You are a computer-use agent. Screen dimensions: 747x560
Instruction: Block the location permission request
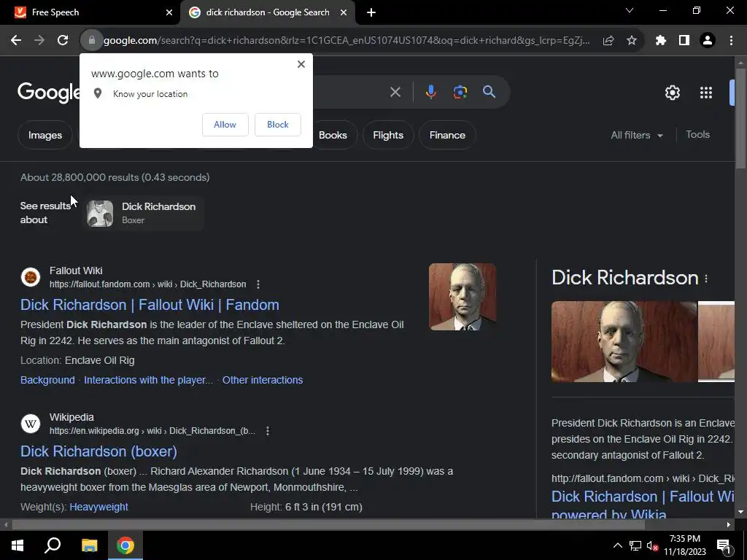[x=278, y=124]
